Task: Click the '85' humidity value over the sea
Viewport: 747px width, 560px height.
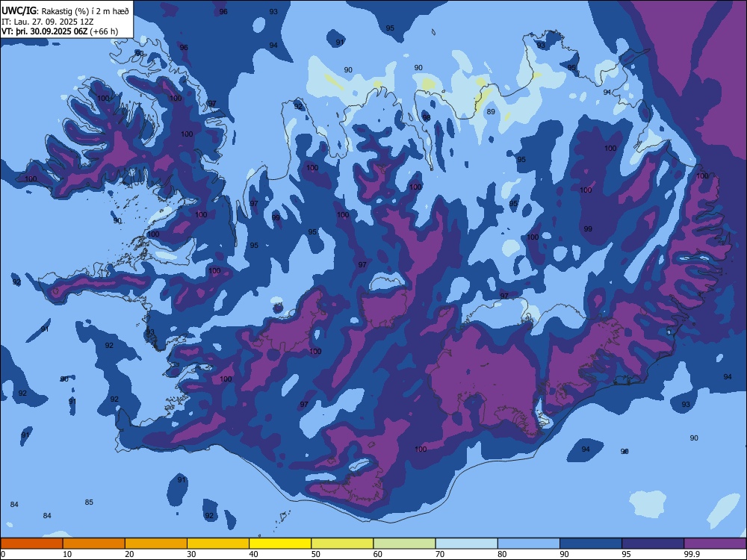Action: pyautogui.click(x=89, y=503)
